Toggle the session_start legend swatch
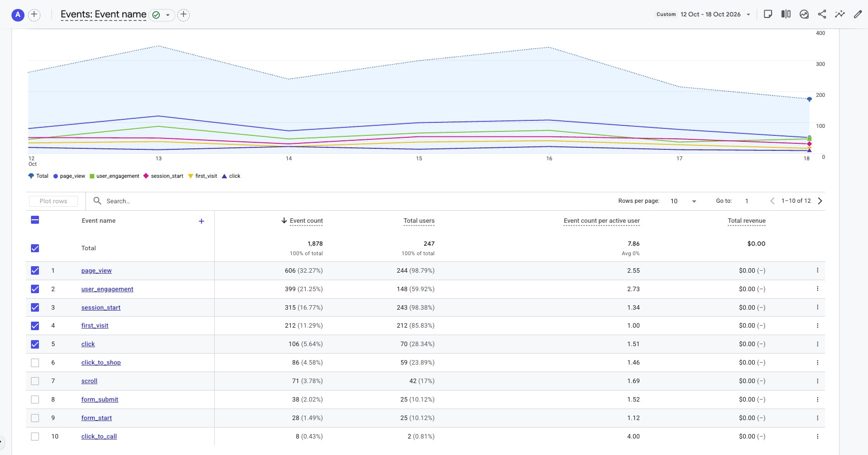The height and width of the screenshot is (455, 868). pyautogui.click(x=146, y=176)
